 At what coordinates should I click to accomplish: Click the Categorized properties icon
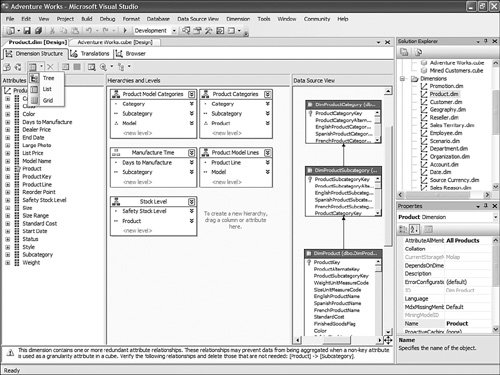pyautogui.click(x=403, y=229)
